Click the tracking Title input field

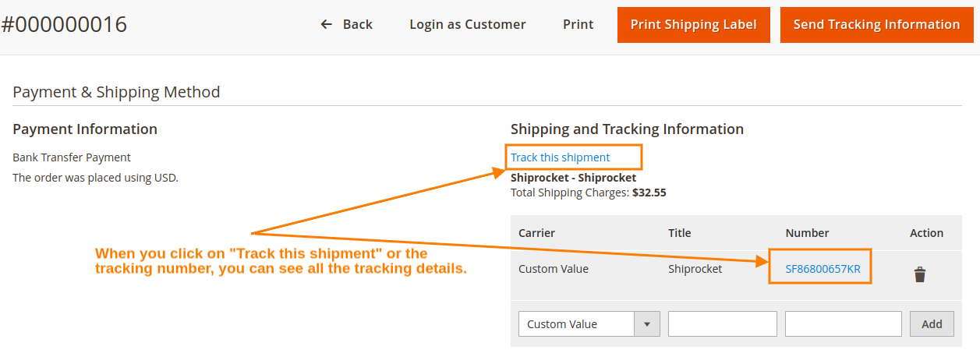point(722,324)
